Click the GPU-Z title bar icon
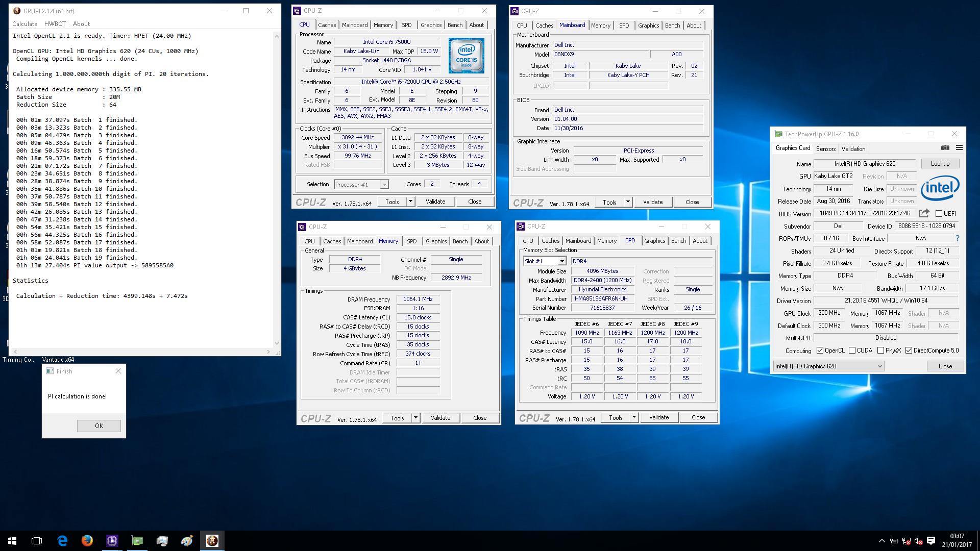Screen dimensions: 980x551 click(x=778, y=134)
